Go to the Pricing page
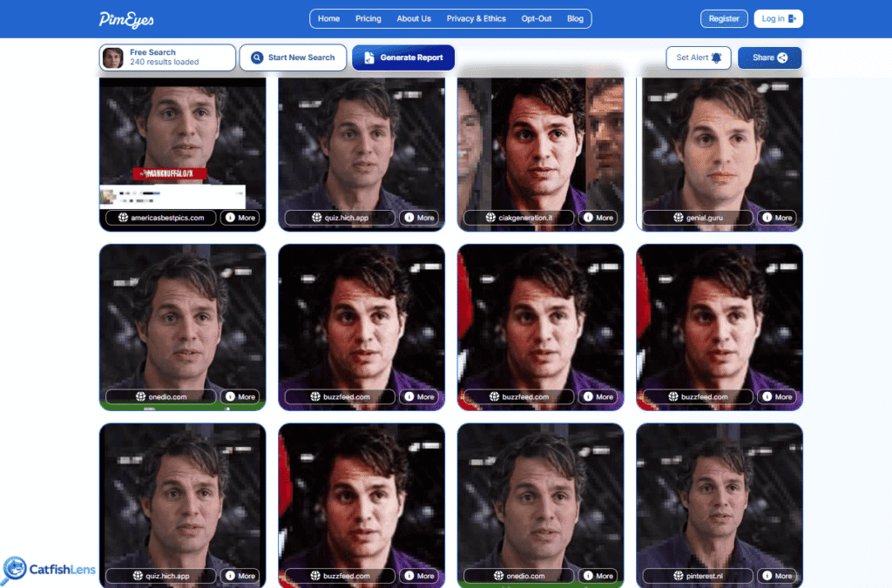Viewport: 892px width, 588px height. (368, 19)
